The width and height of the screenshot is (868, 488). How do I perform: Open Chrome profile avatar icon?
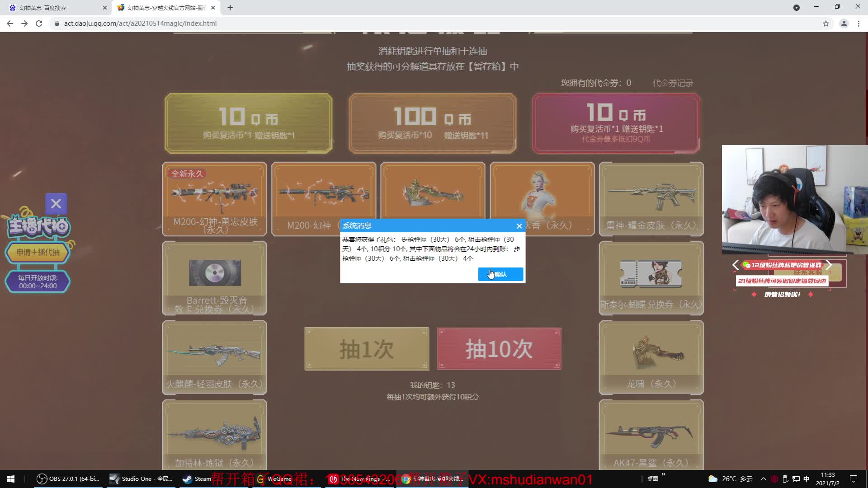click(x=844, y=23)
